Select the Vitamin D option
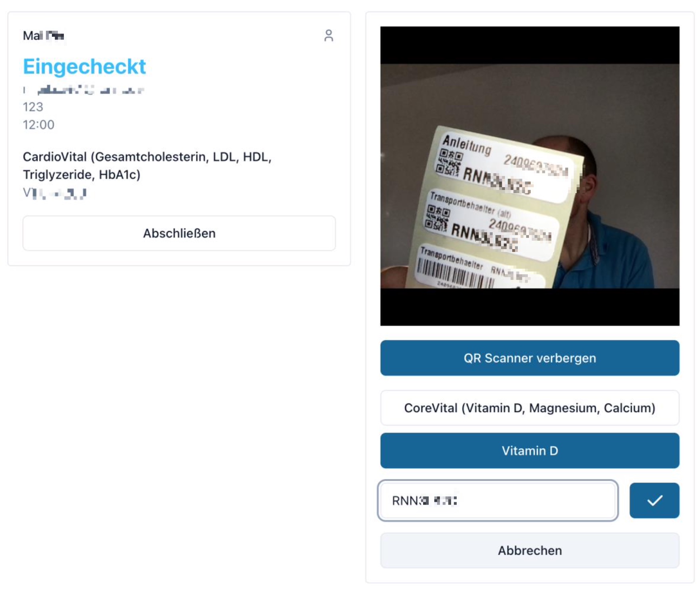This screenshot has height=595, width=700. [x=529, y=451]
